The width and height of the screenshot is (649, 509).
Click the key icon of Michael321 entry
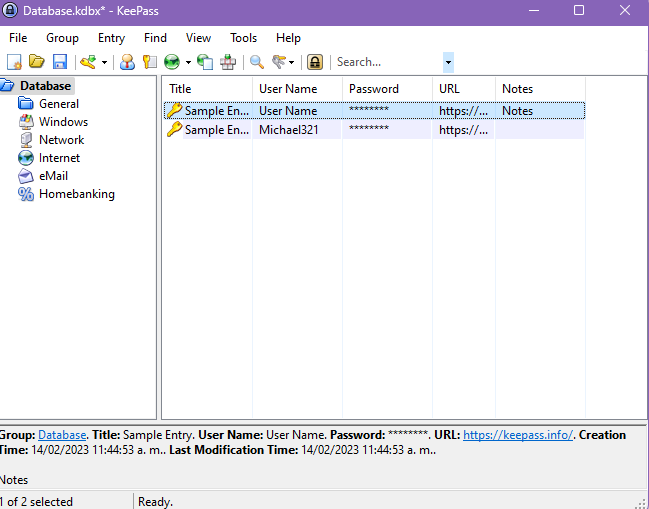pyautogui.click(x=174, y=130)
